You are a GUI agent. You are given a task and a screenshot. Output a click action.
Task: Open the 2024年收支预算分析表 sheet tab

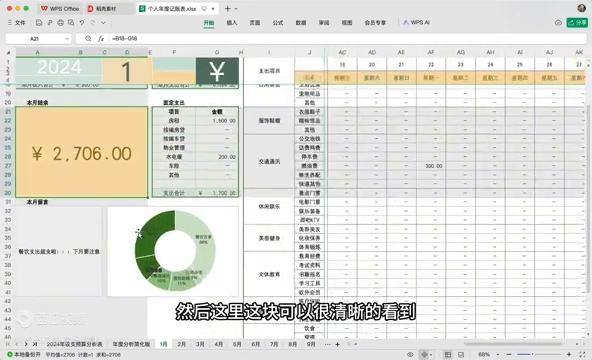click(74, 344)
